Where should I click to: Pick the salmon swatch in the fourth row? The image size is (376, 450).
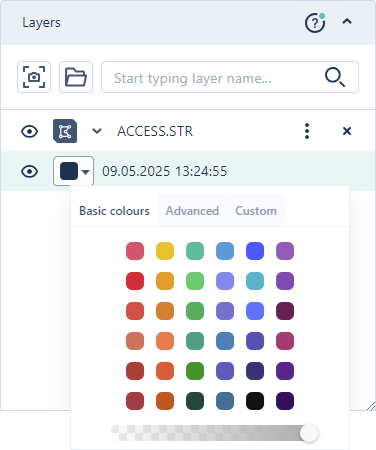coord(135,341)
